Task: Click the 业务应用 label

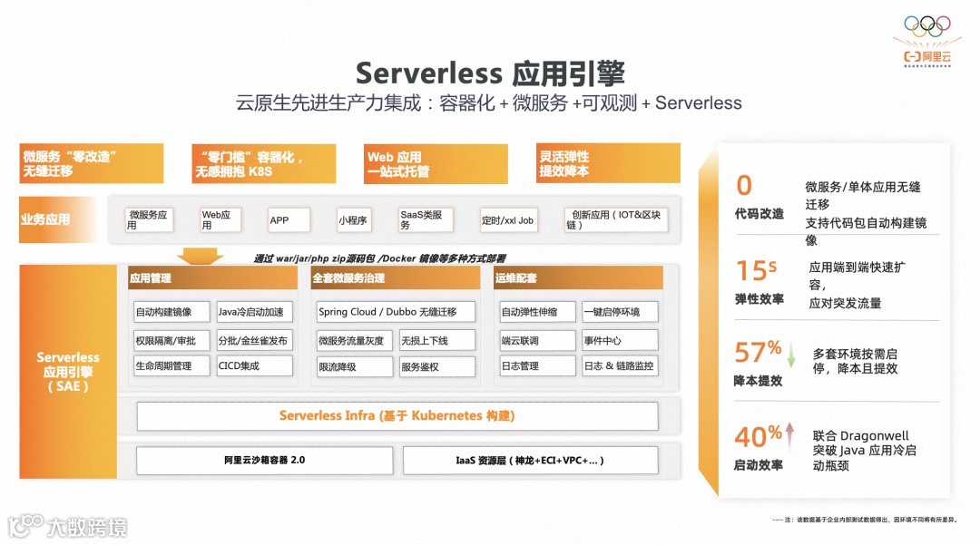Action: coord(57,219)
